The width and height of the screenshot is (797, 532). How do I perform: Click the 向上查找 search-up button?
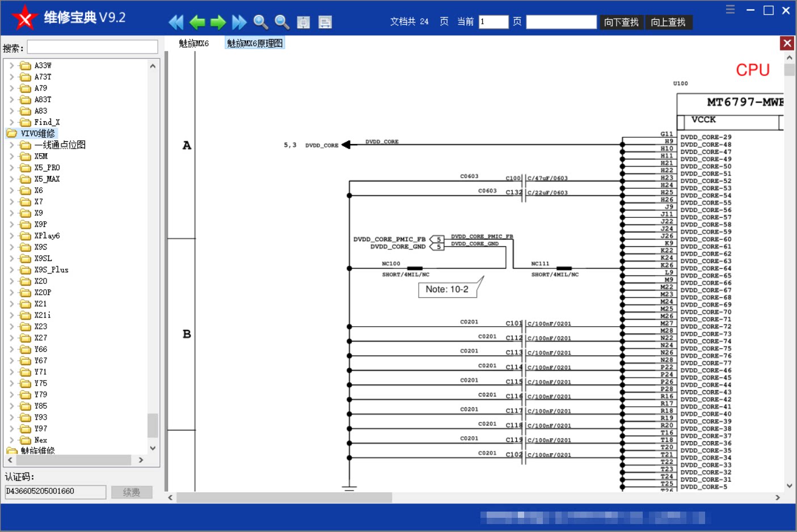668,22
